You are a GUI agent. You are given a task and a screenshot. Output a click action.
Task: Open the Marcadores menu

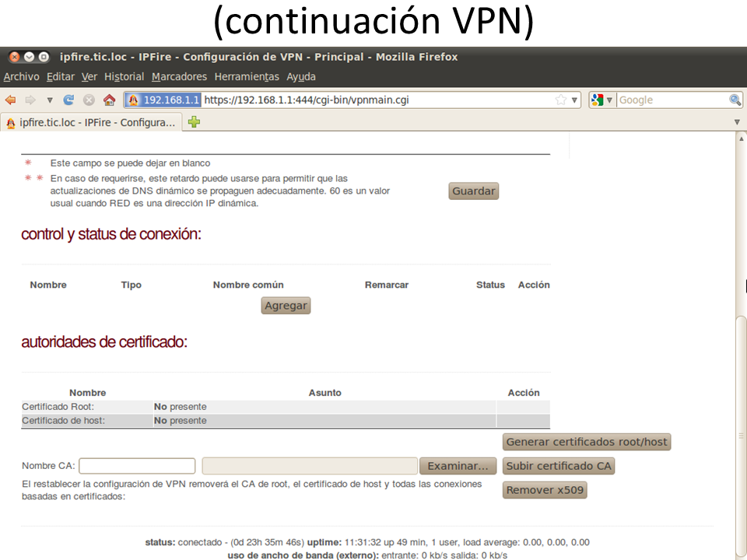pos(179,76)
